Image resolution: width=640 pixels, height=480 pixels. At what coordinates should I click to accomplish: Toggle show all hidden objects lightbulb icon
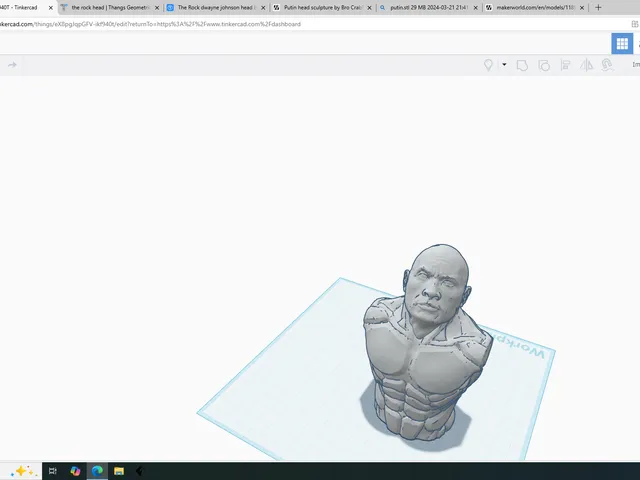tap(488, 65)
